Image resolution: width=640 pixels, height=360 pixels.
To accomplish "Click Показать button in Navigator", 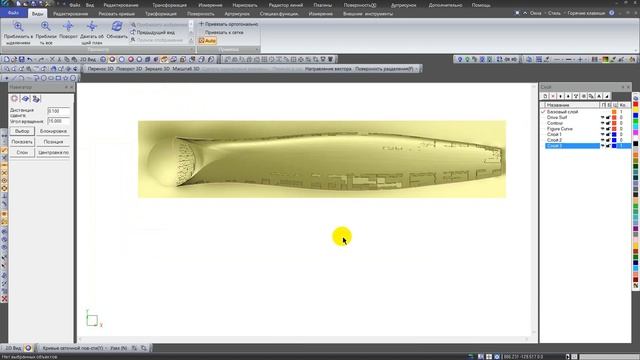I will 22,142.
